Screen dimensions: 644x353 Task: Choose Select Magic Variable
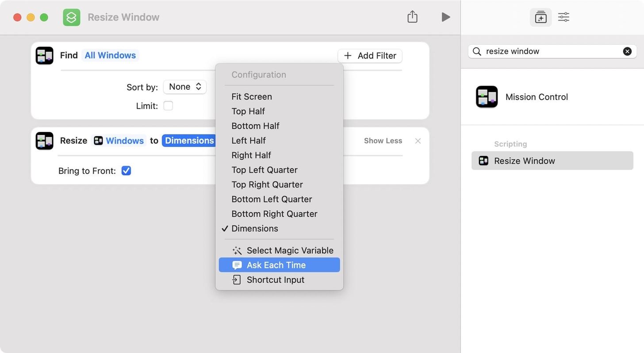tap(279, 250)
